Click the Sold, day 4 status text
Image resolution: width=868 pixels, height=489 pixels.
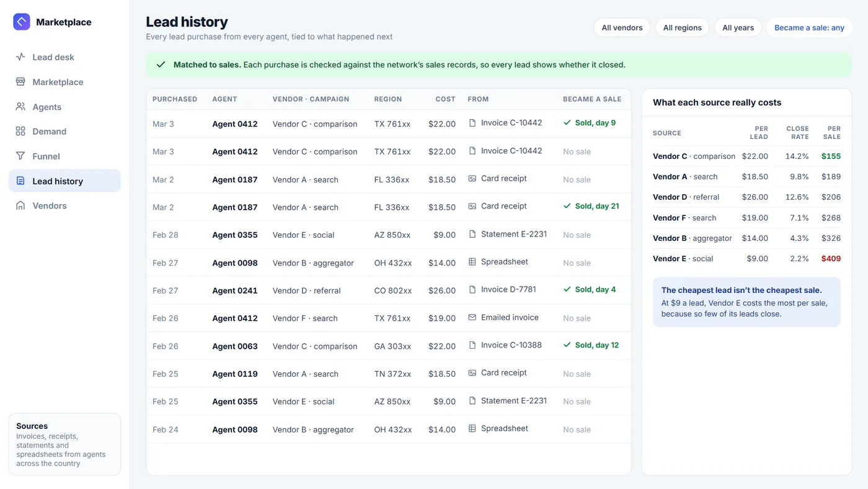596,289
